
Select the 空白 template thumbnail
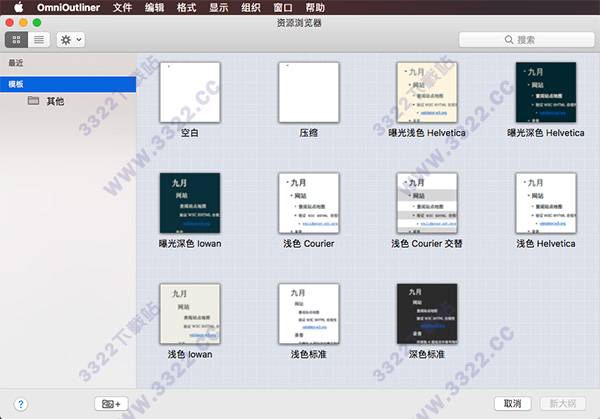coord(190,92)
